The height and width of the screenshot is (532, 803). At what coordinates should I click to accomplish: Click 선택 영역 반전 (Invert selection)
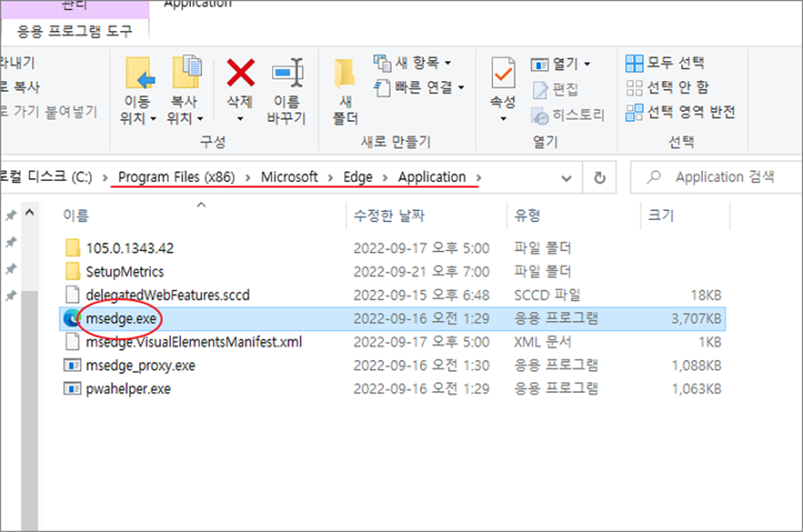click(680, 112)
